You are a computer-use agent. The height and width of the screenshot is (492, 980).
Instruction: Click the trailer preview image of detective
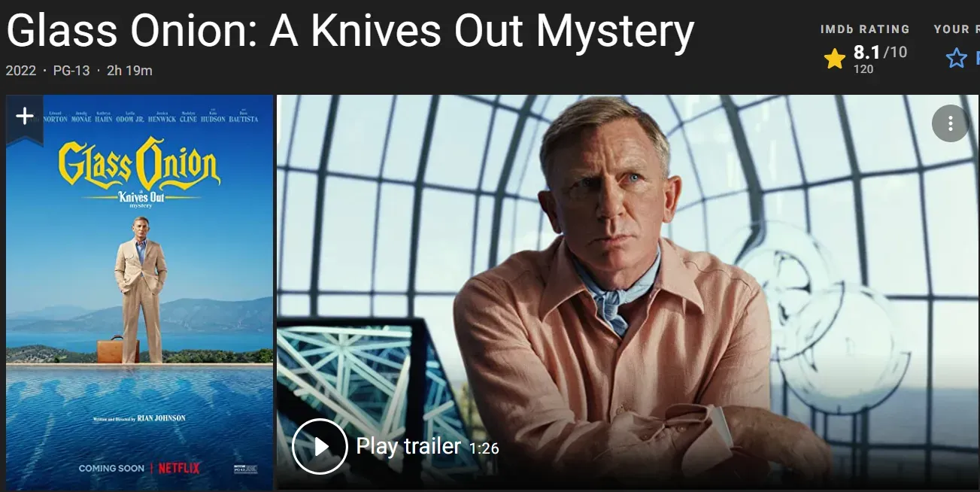(628, 293)
